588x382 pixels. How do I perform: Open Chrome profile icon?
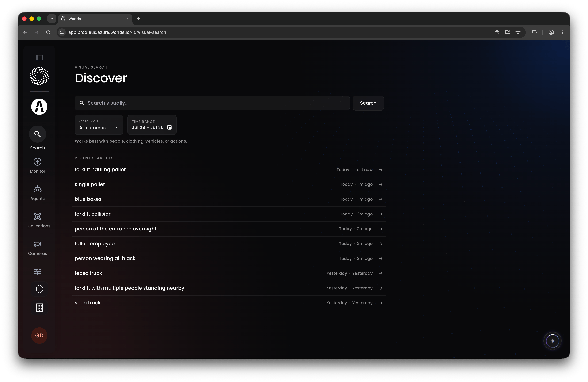coord(551,32)
